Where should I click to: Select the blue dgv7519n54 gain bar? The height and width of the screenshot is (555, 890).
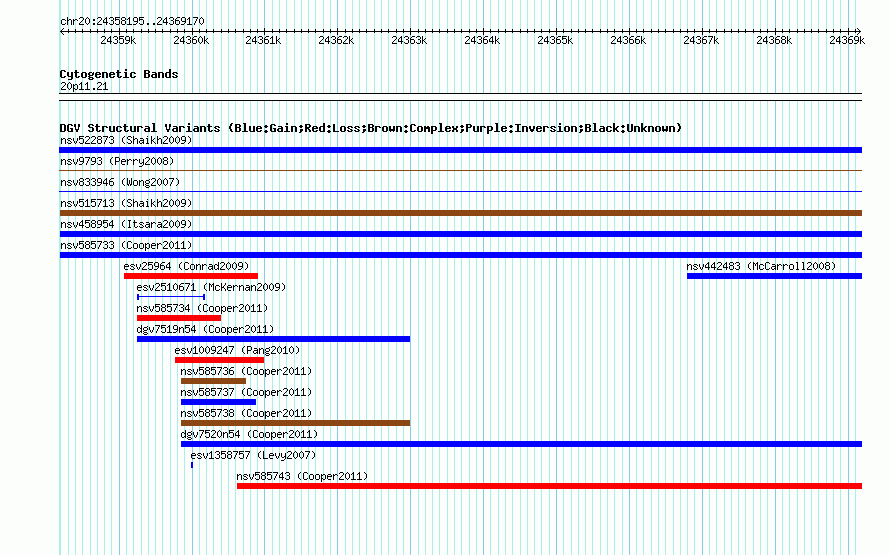[x=273, y=339]
